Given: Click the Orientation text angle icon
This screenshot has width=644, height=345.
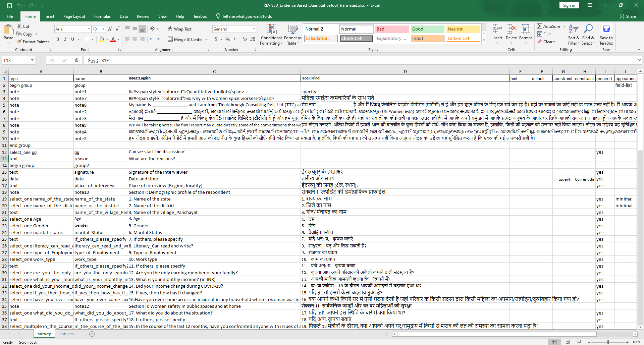Looking at the screenshot, I should [153, 29].
